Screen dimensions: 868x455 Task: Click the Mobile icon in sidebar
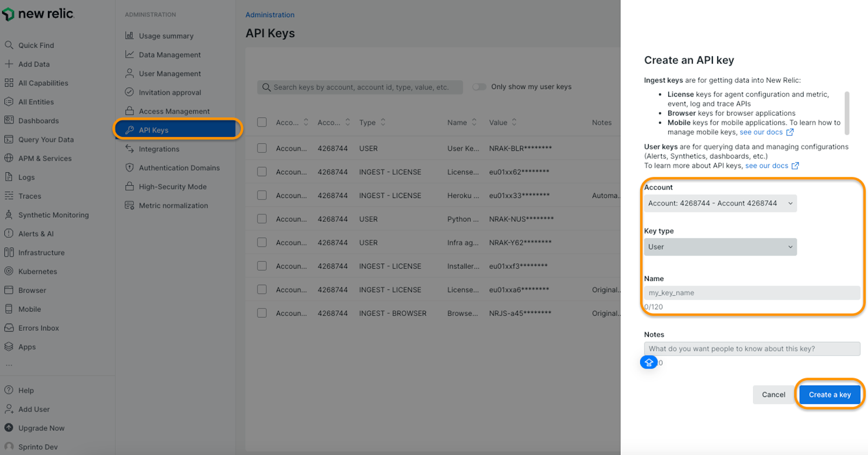(x=9, y=309)
